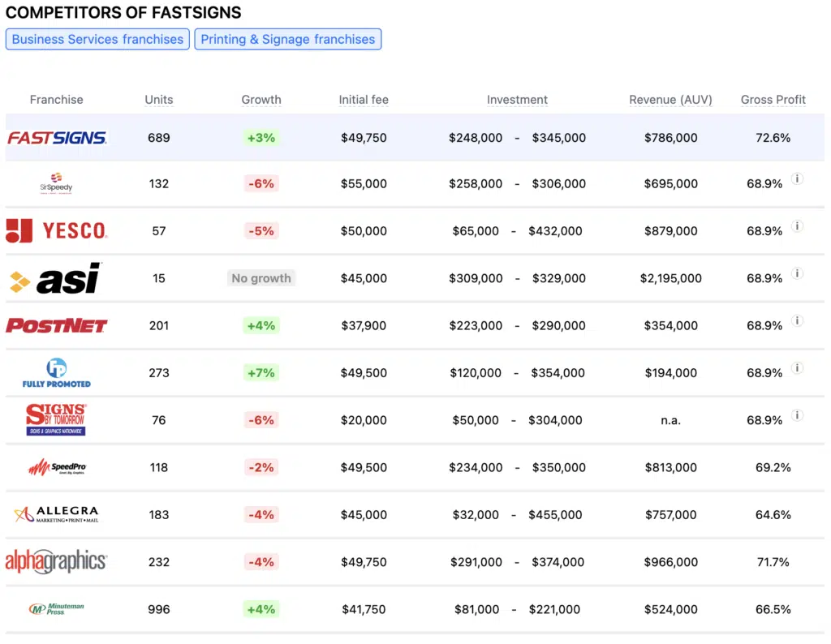831x644 pixels.
Task: Open the Sir Speedy franchise logo
Action: [x=56, y=183]
